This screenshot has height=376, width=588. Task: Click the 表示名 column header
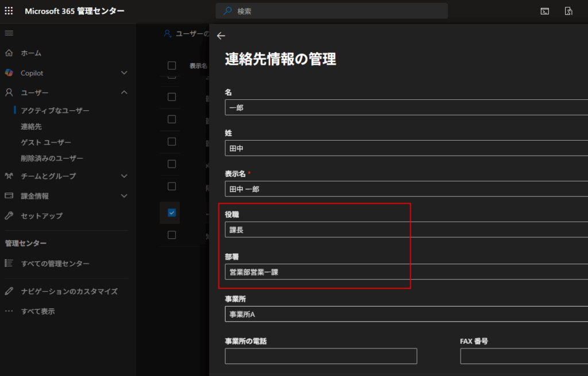pos(198,65)
